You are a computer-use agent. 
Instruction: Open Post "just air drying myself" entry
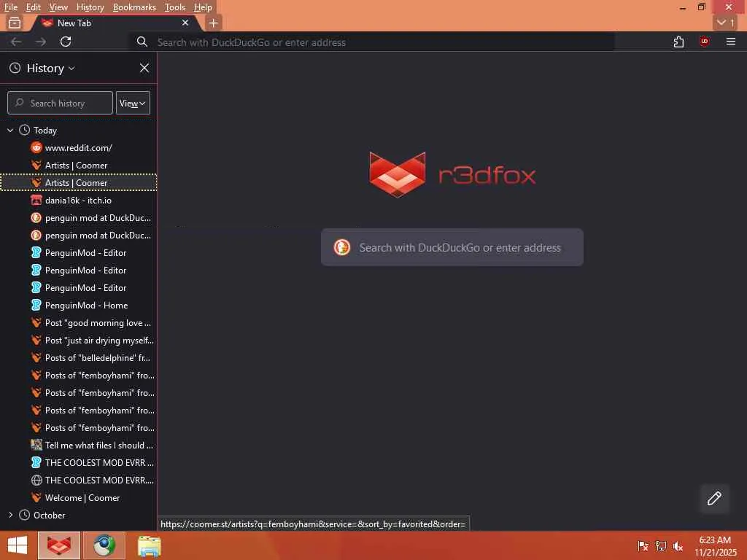(x=79, y=341)
